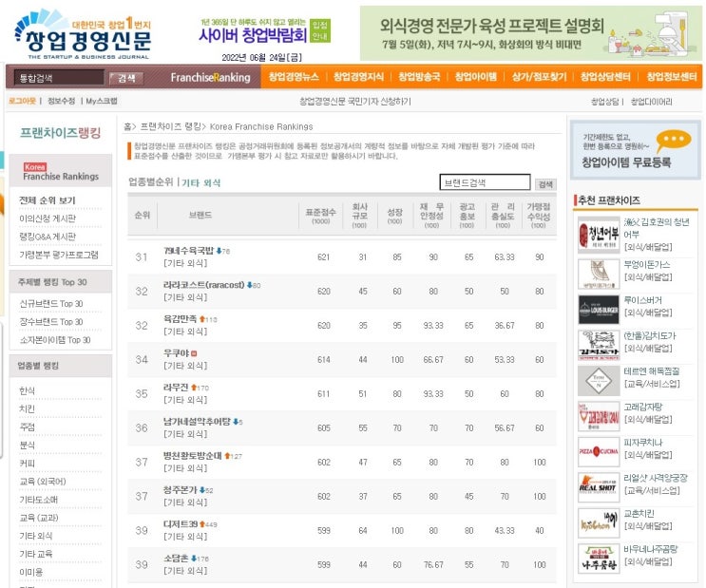
Task: Click the 검색 button next to 브랜드검색
Action: (545, 184)
